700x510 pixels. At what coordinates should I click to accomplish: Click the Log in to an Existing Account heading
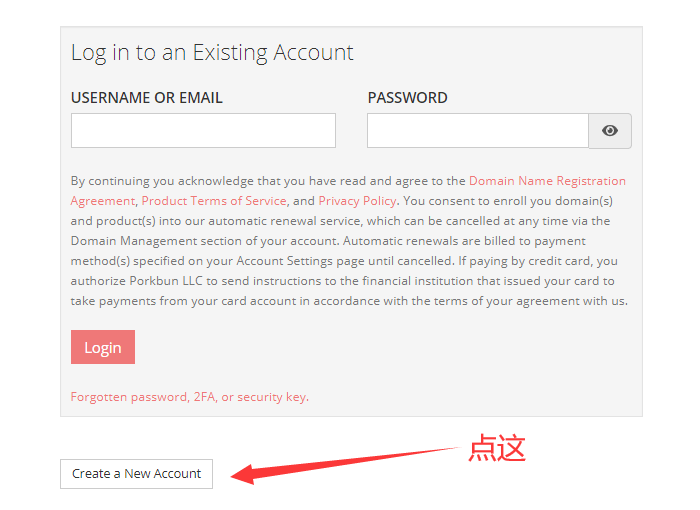tap(212, 53)
